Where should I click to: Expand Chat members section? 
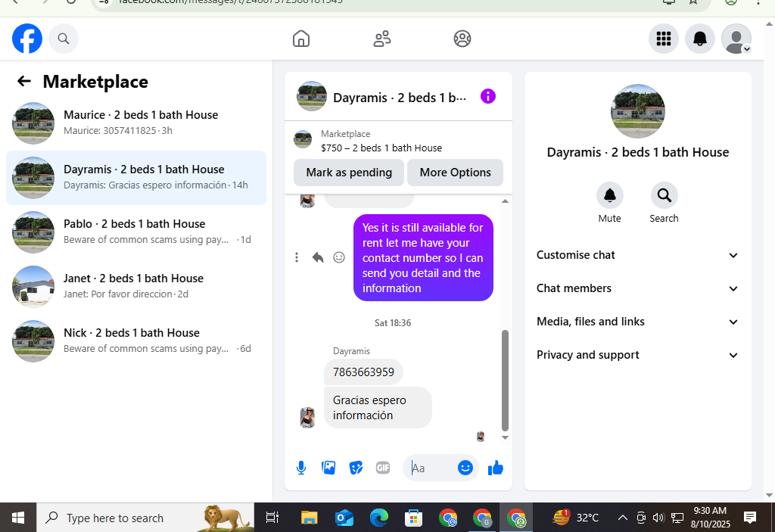point(637,288)
